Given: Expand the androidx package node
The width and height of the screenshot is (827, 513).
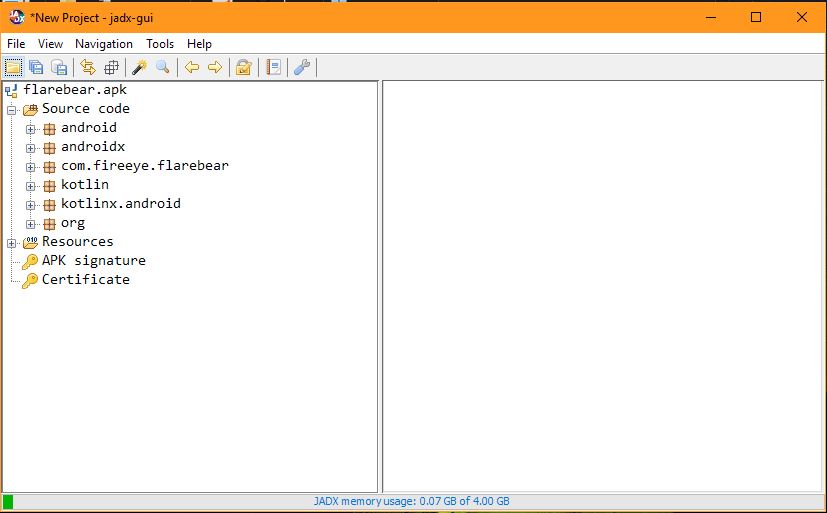Looking at the screenshot, I should coord(31,148).
